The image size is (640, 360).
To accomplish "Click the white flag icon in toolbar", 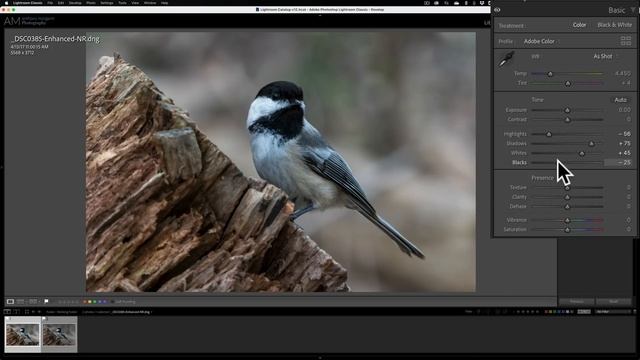I will (46, 302).
